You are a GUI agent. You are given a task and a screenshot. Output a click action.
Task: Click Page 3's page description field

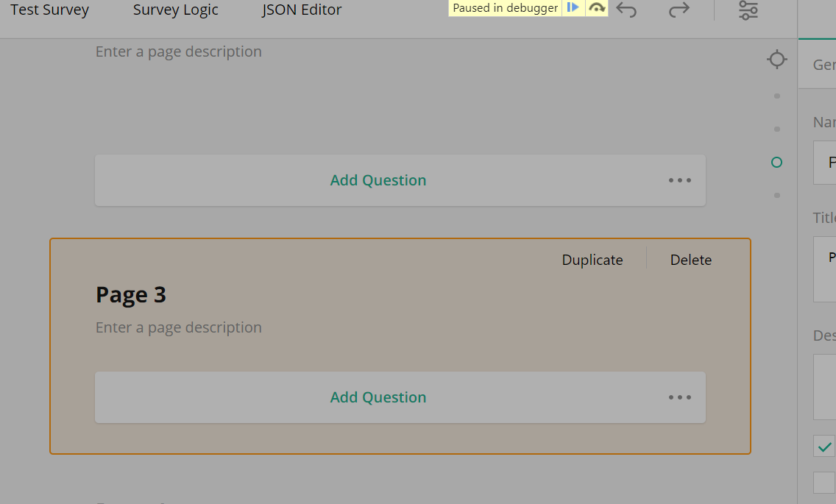[x=179, y=327]
